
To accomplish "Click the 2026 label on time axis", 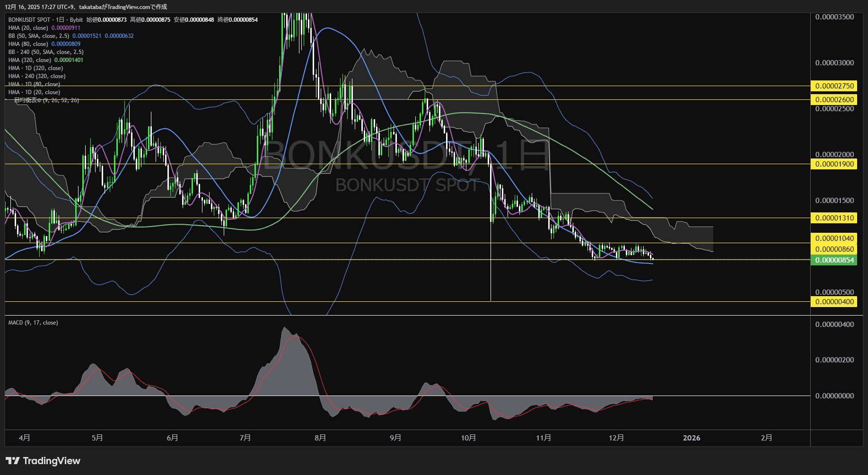I will pyautogui.click(x=692, y=438).
